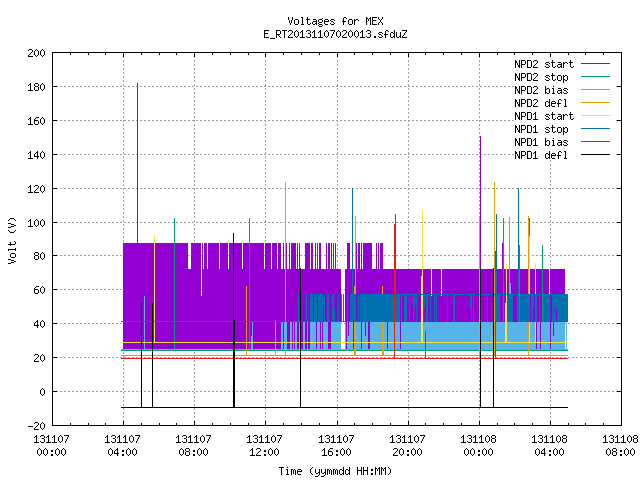This screenshot has height=480, width=640.
Task: Click the y-axis value 120
Action: coord(36,189)
